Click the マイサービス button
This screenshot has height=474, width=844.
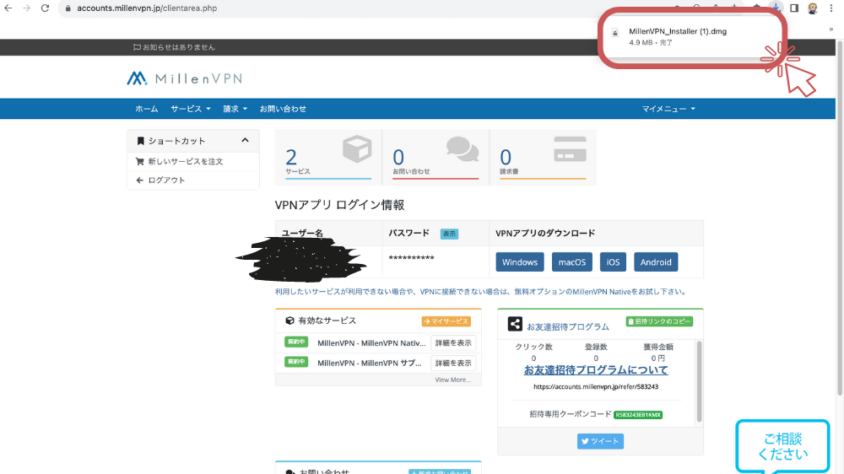[x=446, y=321]
